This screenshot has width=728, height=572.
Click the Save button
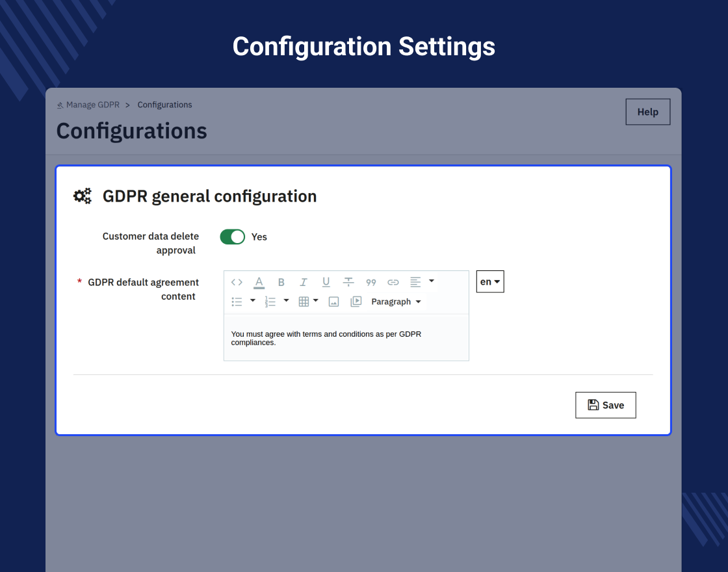[x=605, y=405]
